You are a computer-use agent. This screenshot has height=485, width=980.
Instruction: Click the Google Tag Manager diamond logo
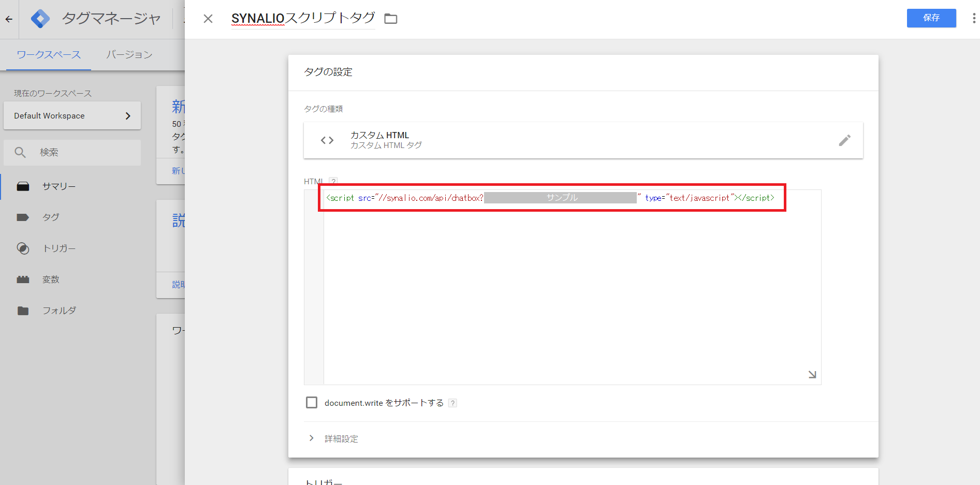[40, 19]
